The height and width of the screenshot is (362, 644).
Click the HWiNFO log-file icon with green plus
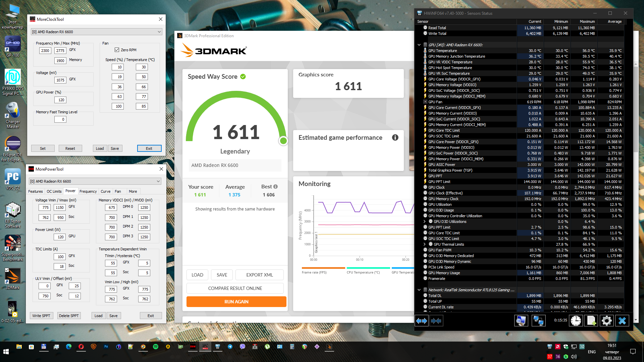click(x=591, y=321)
